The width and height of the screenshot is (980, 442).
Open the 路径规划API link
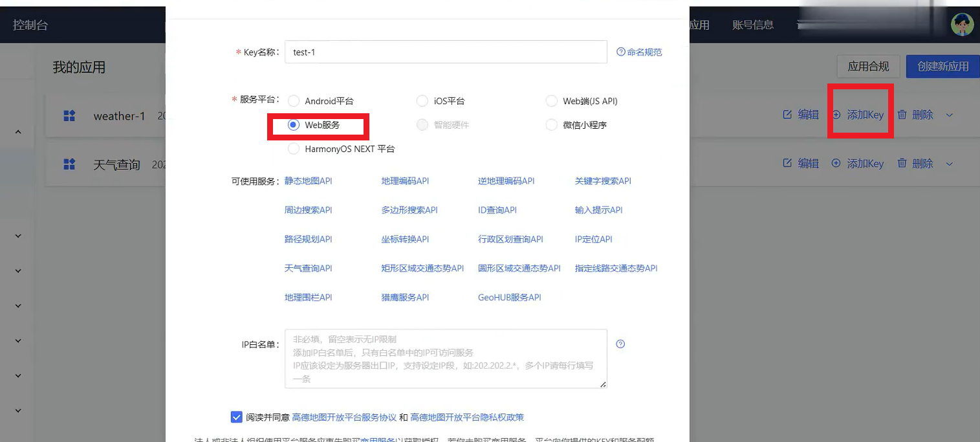point(308,239)
